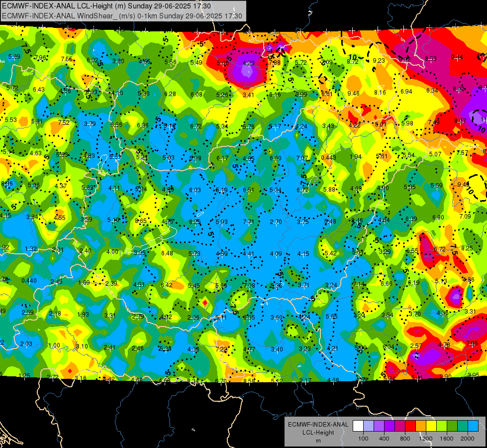The image size is (487, 448).
Task: Click the grid value '8.72'
Action: (x=353, y=62)
